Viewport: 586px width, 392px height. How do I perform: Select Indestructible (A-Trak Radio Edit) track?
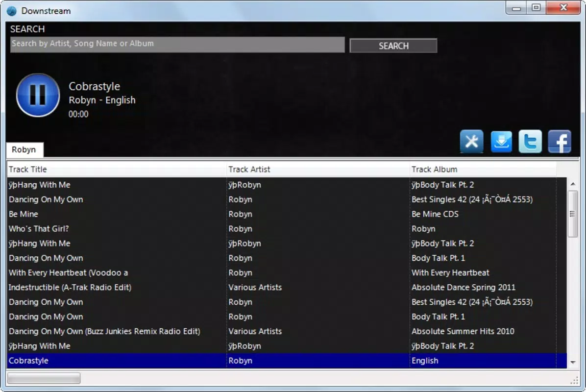pos(286,287)
